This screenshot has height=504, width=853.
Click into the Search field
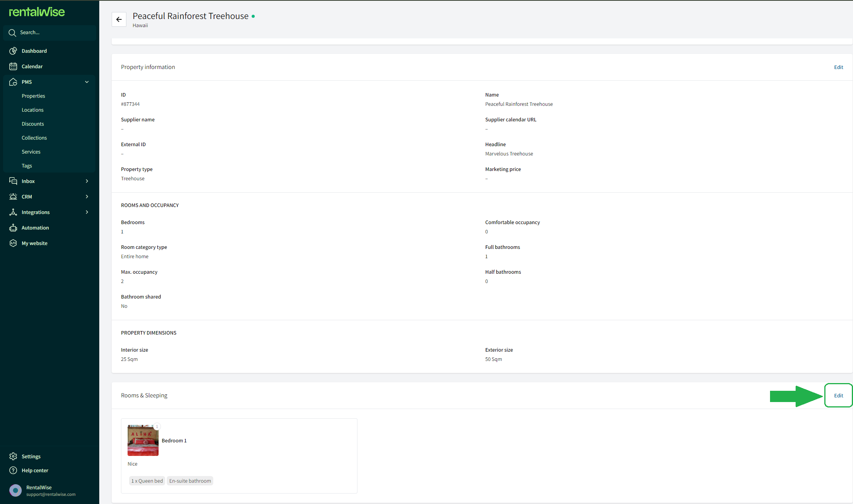(x=50, y=33)
